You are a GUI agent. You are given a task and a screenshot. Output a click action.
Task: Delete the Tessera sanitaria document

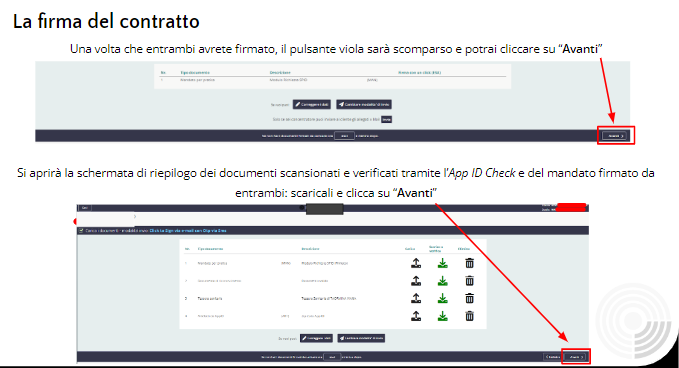(469, 298)
